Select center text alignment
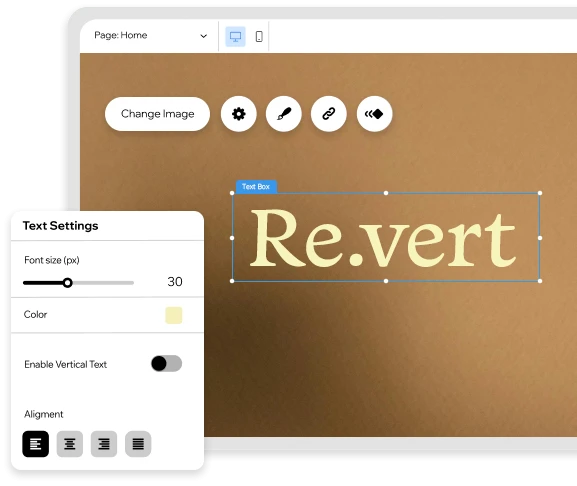 coord(70,444)
